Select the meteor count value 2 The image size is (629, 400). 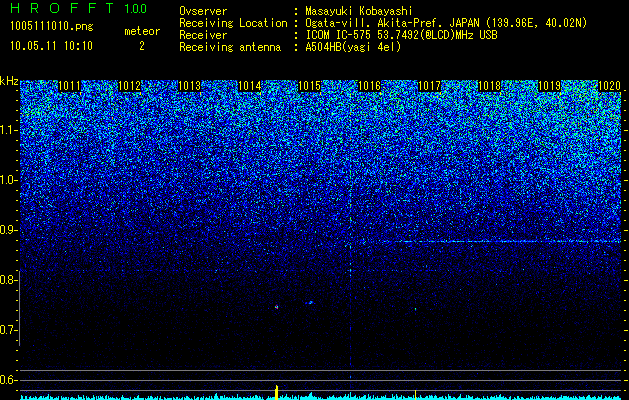point(142,46)
